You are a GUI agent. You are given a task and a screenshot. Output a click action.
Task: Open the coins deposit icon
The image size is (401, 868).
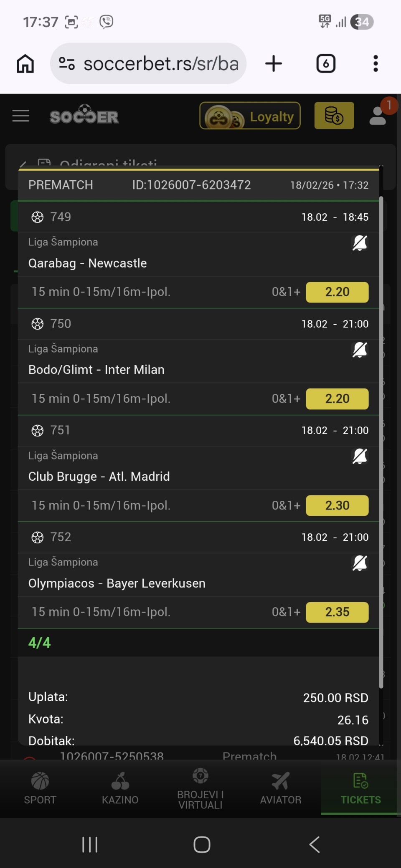pos(334,116)
